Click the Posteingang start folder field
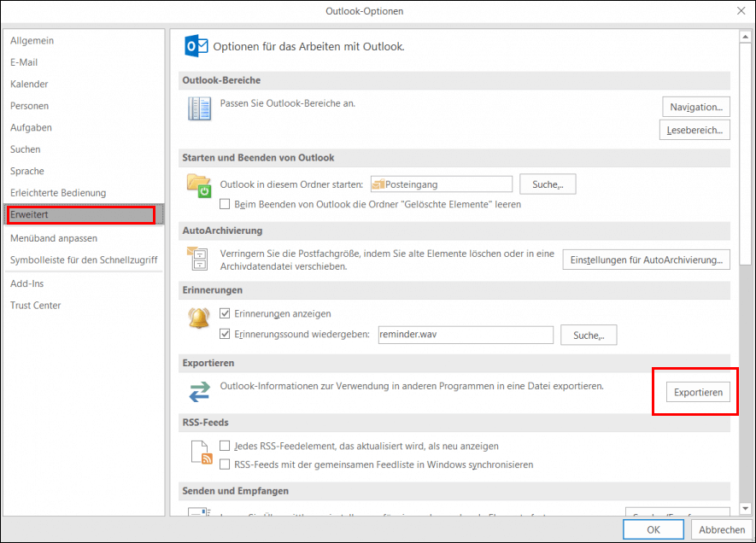The image size is (756, 543). click(442, 184)
